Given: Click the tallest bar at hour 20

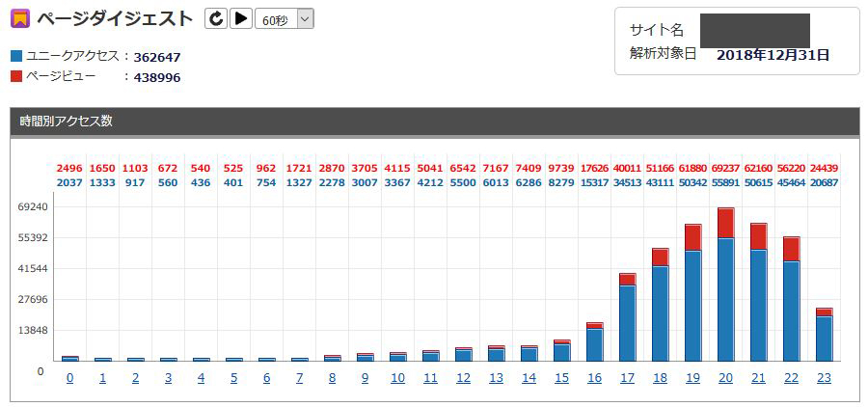Looking at the screenshot, I should click(725, 285).
